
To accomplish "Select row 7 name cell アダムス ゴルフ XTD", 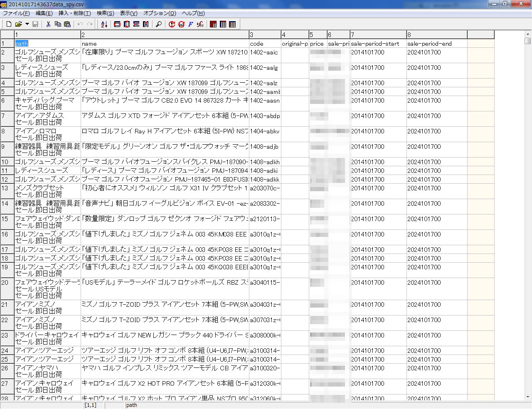I will [165, 119].
